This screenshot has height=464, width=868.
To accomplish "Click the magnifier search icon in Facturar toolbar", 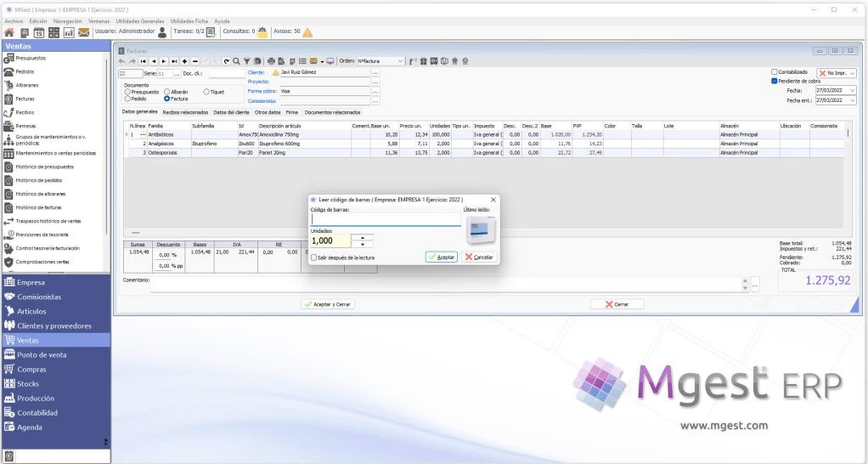I will click(236, 61).
